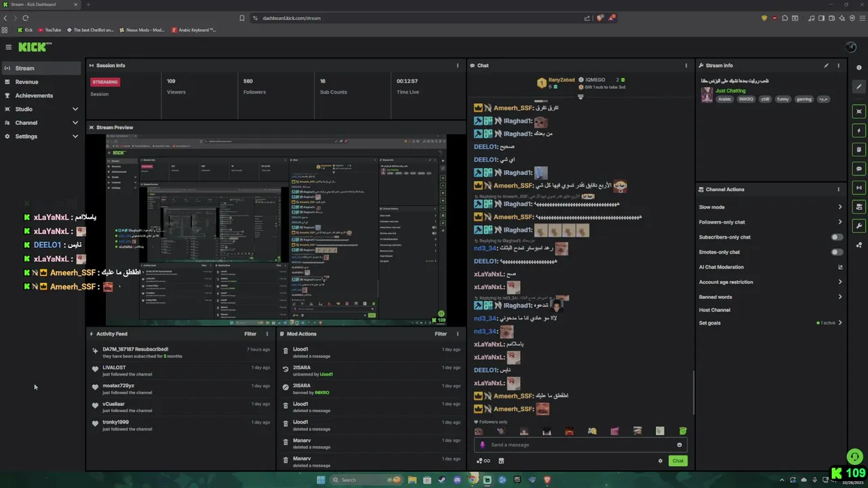
Task: Expand Slow mode options
Action: tap(840, 207)
